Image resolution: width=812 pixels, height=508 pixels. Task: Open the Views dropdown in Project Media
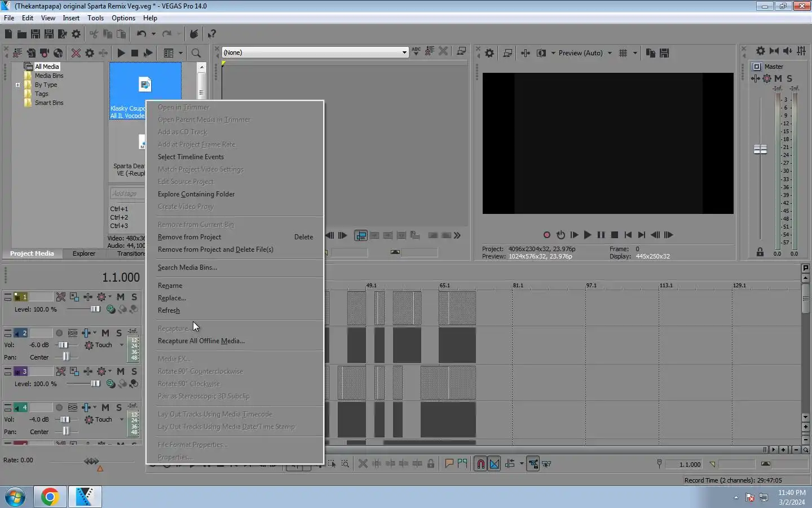(180, 53)
